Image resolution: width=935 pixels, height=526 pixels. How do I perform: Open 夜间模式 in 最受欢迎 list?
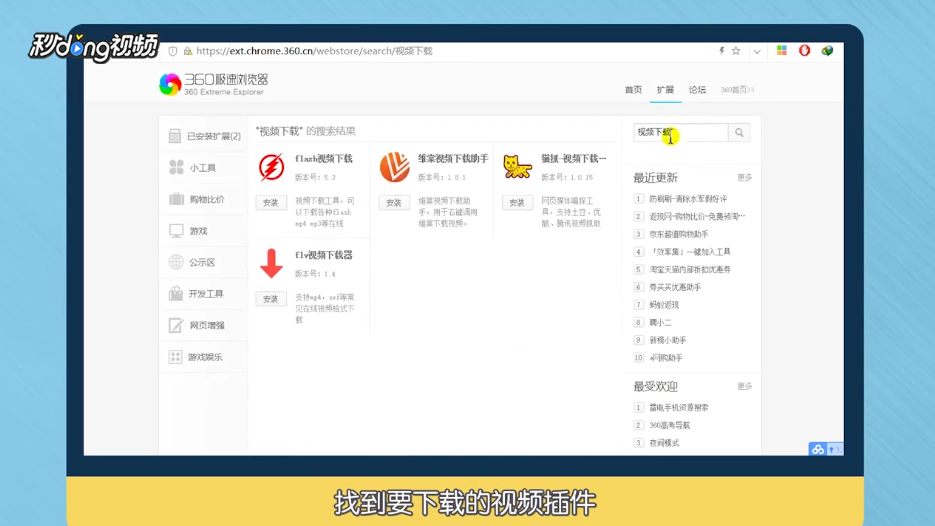click(664, 443)
